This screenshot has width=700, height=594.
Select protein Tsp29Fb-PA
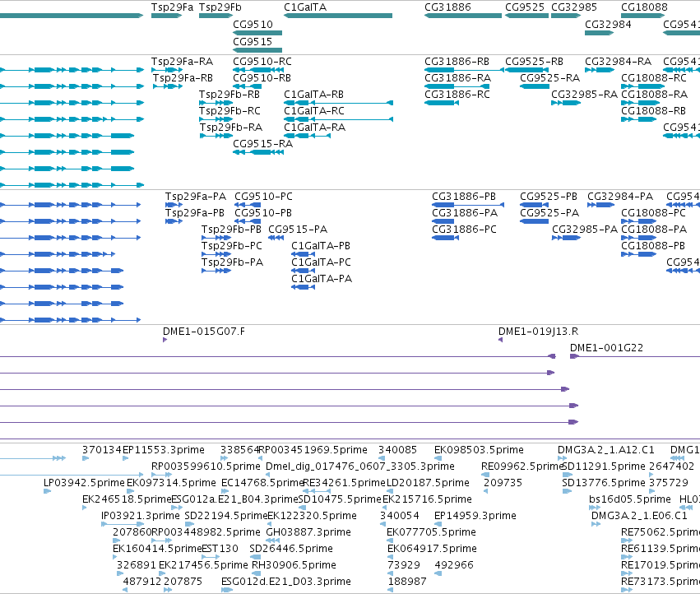[x=232, y=262]
